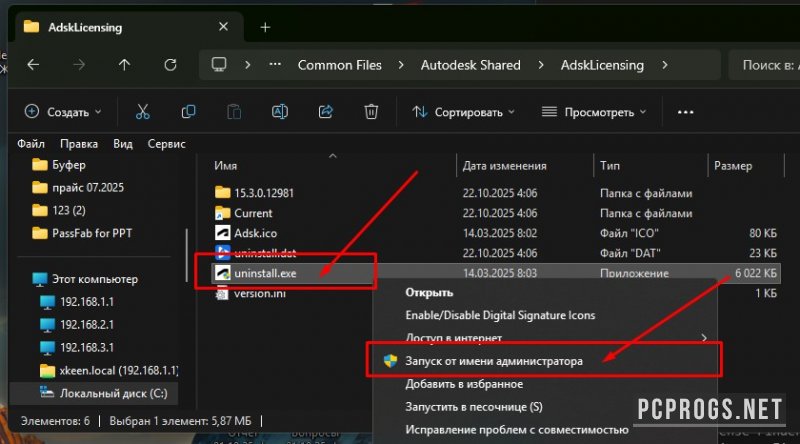Select xkeen.local (192.168.1.1) entry
Viewport: 800px width, 444px height.
[118, 371]
